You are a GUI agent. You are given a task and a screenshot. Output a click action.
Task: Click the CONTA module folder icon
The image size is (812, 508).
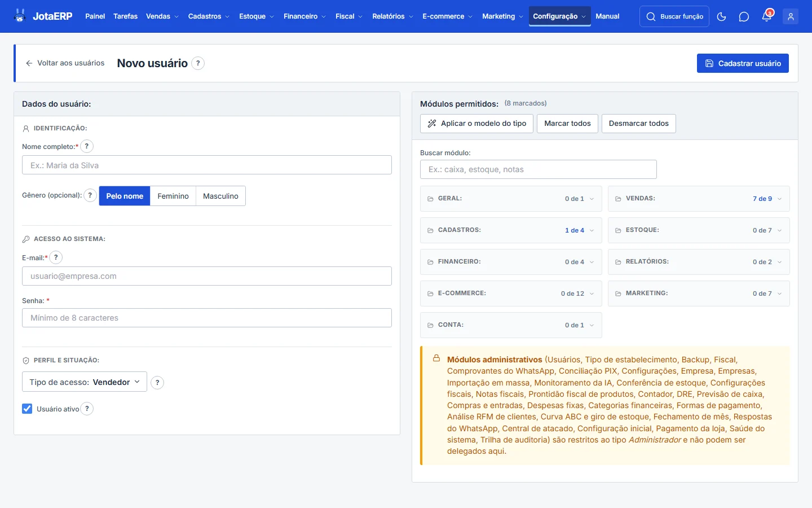[x=430, y=325]
